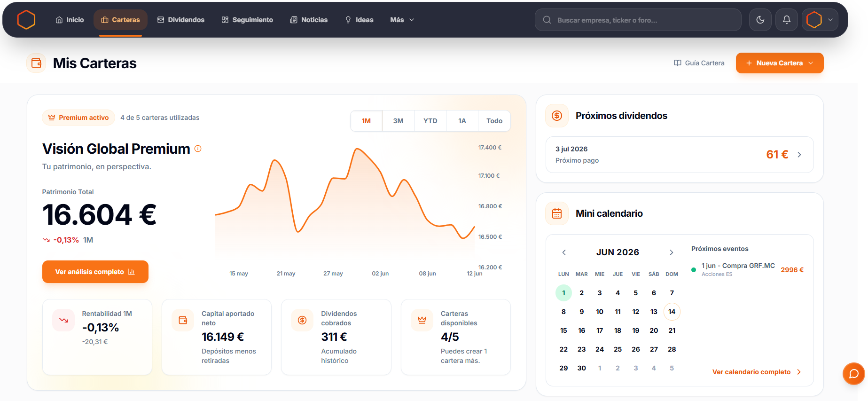
Task: Click the 4/5 carteras disponibles value
Action: pos(450,337)
